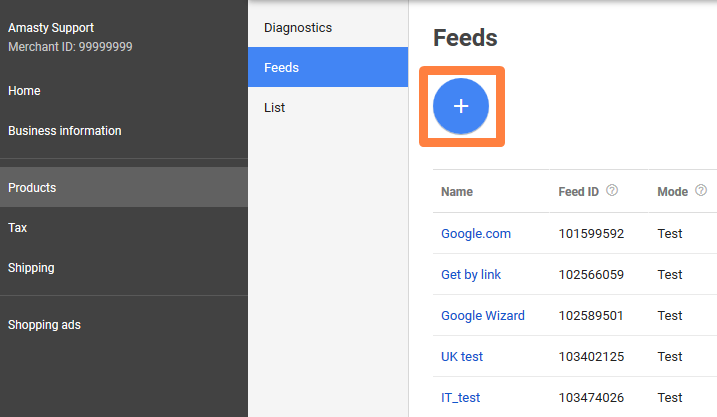Click help icon next to Feed ID

coord(612,190)
